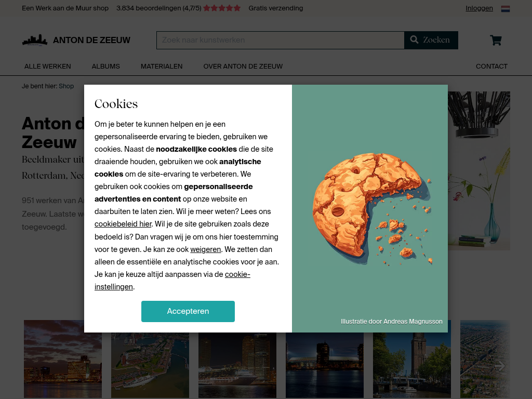
Task: Select the Materialen menu item
Action: [162, 66]
